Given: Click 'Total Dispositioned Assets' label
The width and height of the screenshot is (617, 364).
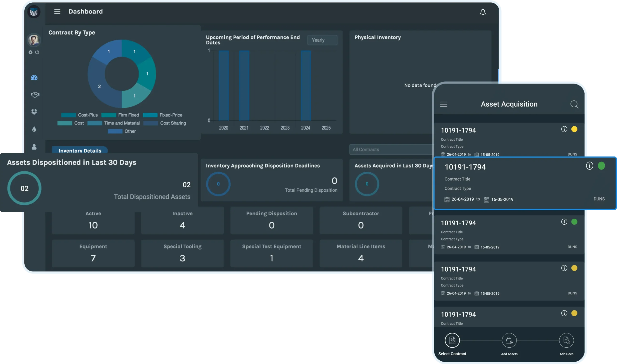Looking at the screenshot, I should click(x=152, y=197).
